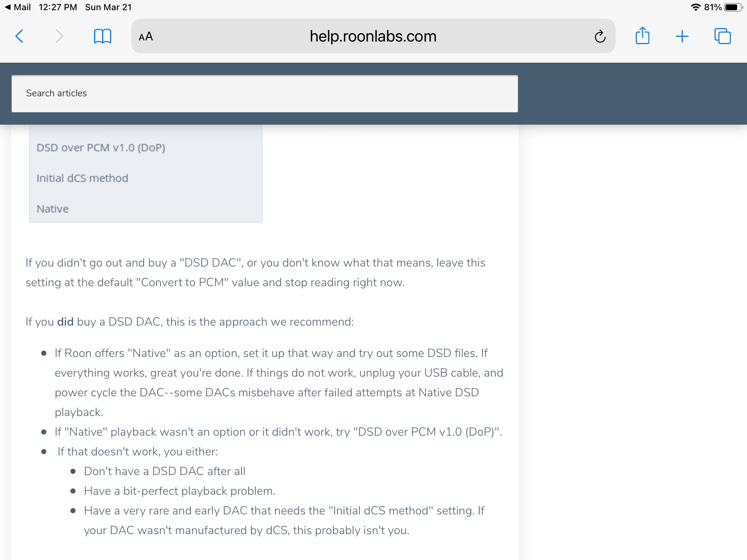Open the AA reader text options
The height and width of the screenshot is (560, 747).
(146, 36)
